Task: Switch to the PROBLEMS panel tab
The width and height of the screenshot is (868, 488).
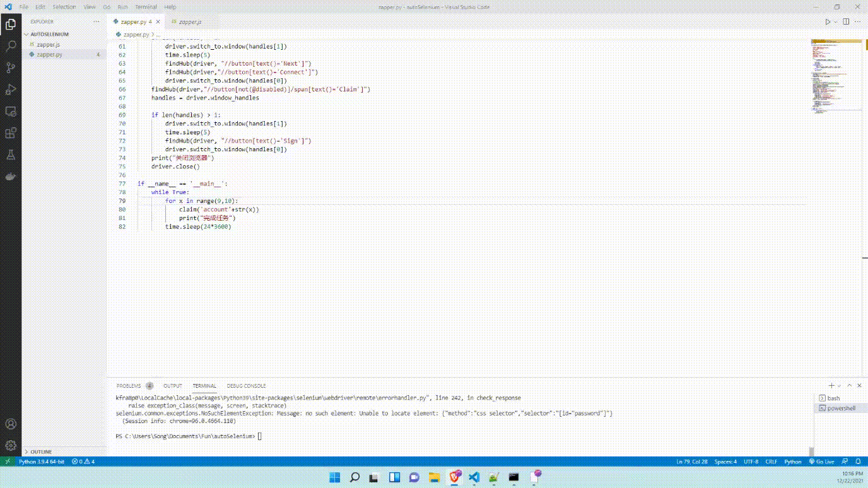Action: click(x=129, y=386)
